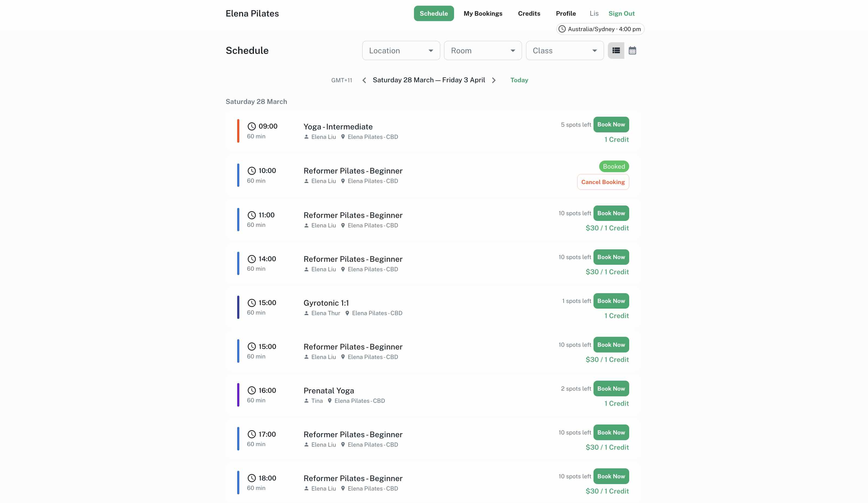Click the clock icon next to 18:00 class
Image resolution: width=868 pixels, height=503 pixels.
[252, 478]
